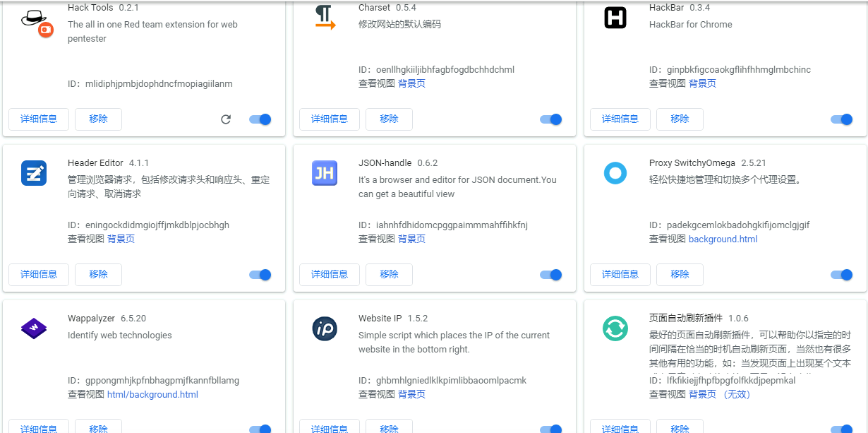Viewport: 868px width, 433px height.
Task: Open Charset 背景页 link
Action: 411,83
